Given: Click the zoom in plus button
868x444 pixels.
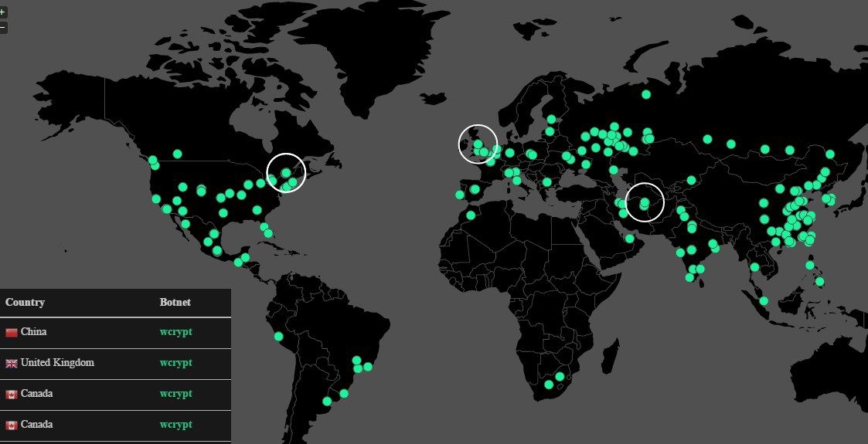Looking at the screenshot, I should click(x=3, y=12).
